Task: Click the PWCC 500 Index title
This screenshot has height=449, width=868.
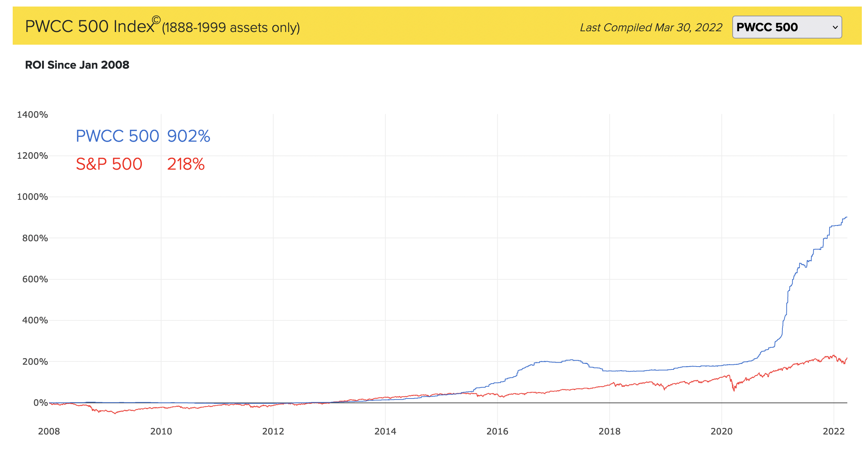Action: 93,26
